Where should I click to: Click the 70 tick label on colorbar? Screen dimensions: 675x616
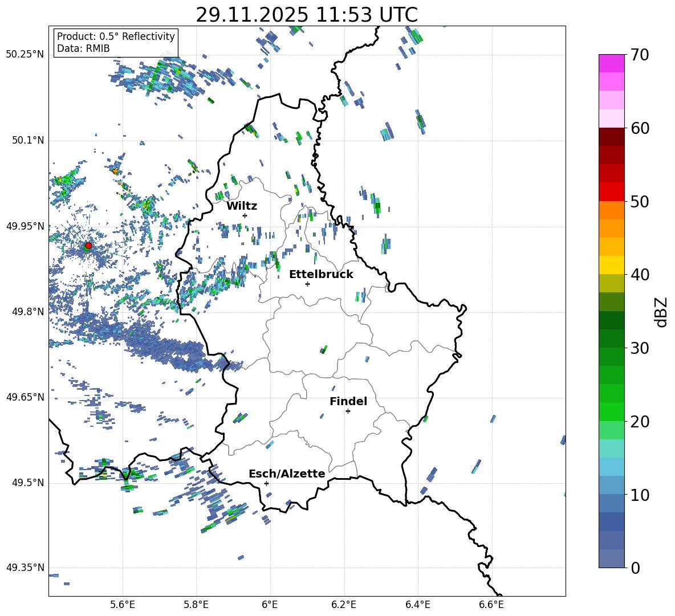642,55
